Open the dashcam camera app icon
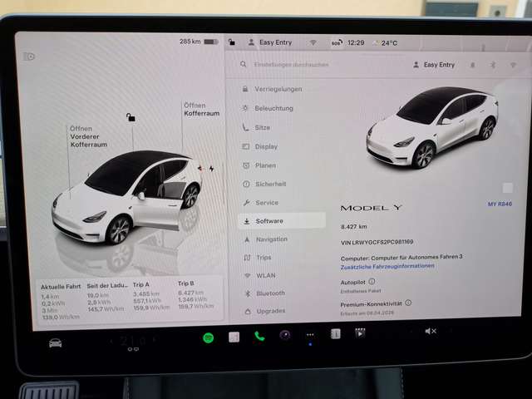 click(x=285, y=335)
